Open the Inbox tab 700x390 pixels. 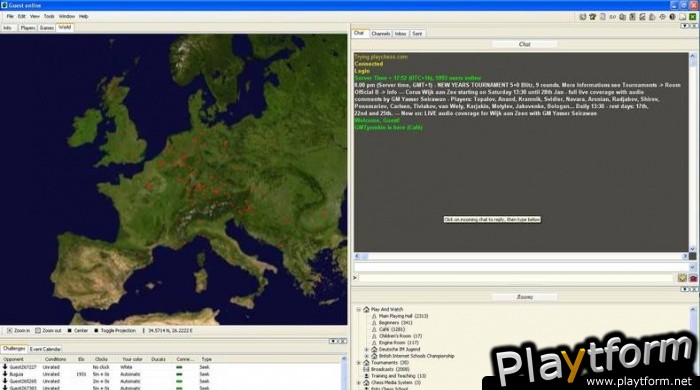(400, 33)
